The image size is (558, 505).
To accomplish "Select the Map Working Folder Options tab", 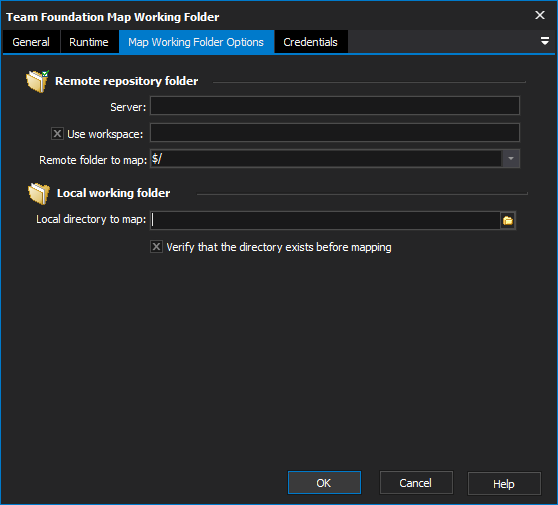I will point(196,42).
